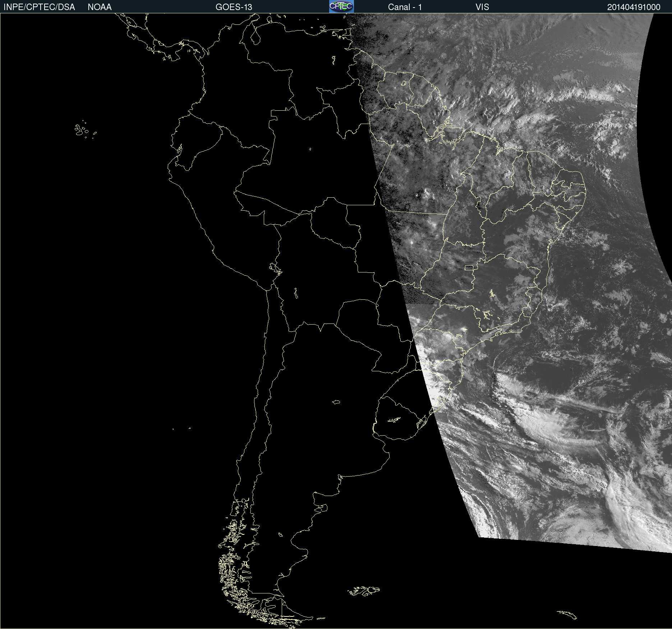
Task: Click the GOES-13 satellite label
Action: (234, 7)
